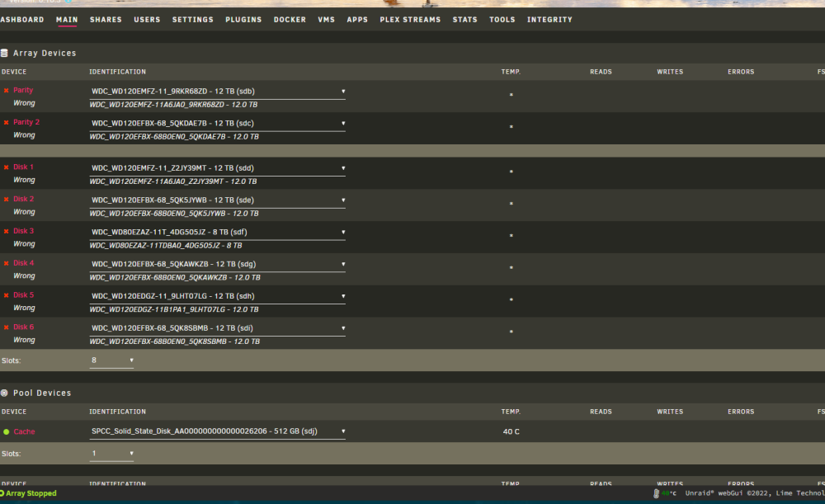Change array Slots dropdown showing 8
Image resolution: width=825 pixels, height=504 pixels.
[111, 361]
